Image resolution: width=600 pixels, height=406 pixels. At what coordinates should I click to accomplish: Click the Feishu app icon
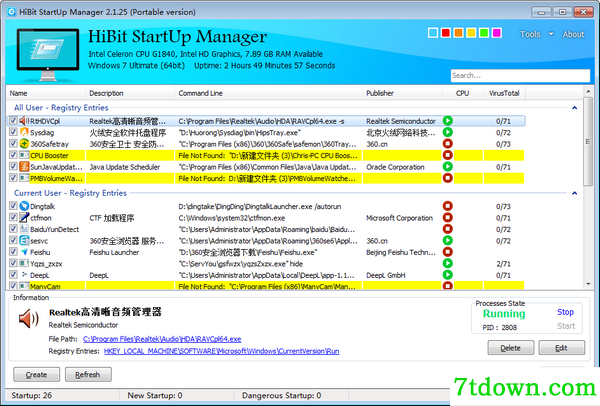coord(24,252)
